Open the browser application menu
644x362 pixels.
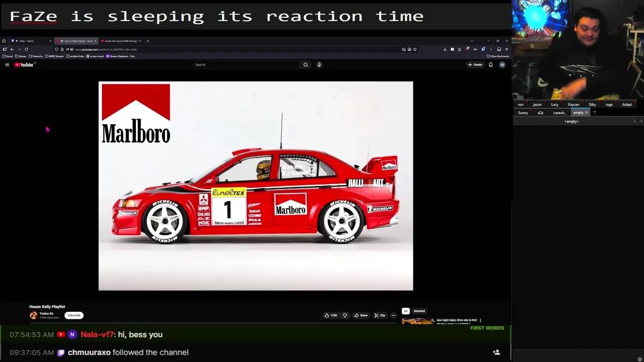(507, 49)
